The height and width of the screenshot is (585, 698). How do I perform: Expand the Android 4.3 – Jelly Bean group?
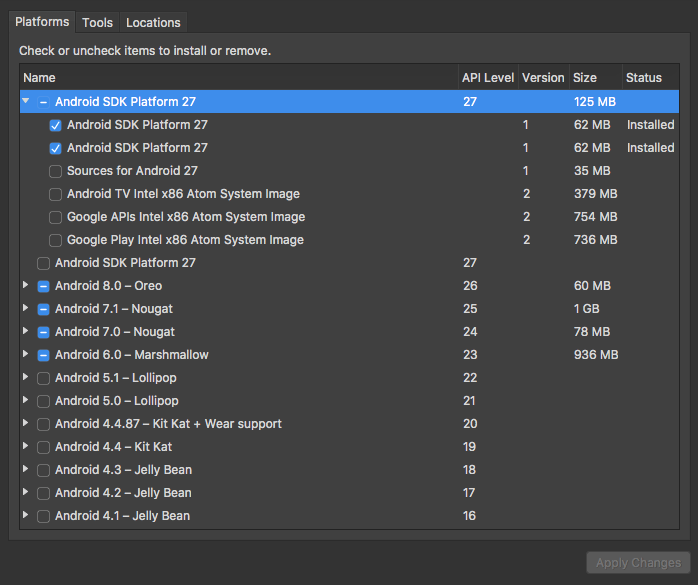click(x=26, y=470)
